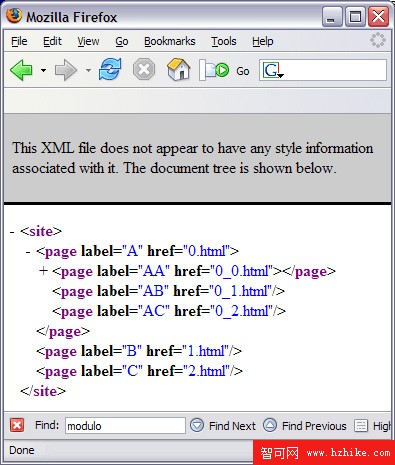
Task: Open the Go menu
Action: 122,41
